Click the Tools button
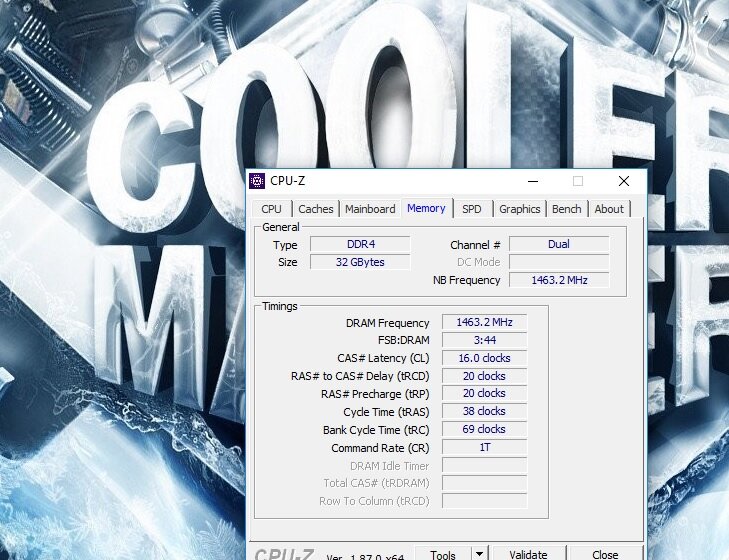Screen dimensions: 729x560 [443, 554]
